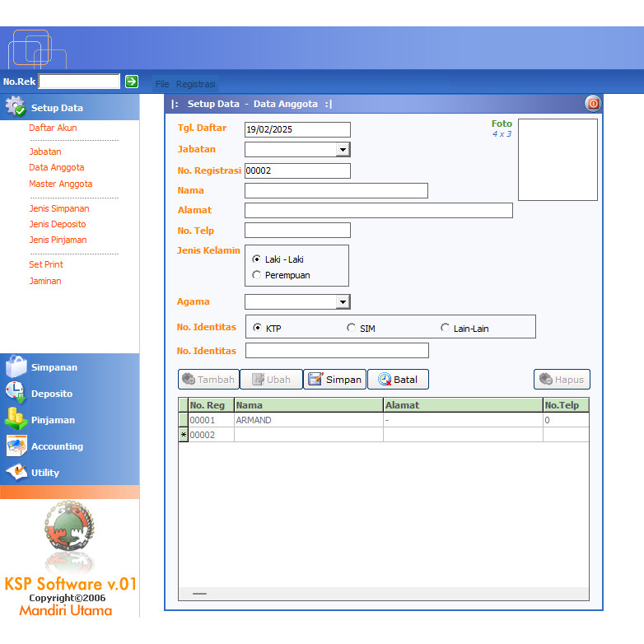Click the Hapus delete icon
Image resolution: width=644 pixels, height=644 pixels.
coord(546,379)
